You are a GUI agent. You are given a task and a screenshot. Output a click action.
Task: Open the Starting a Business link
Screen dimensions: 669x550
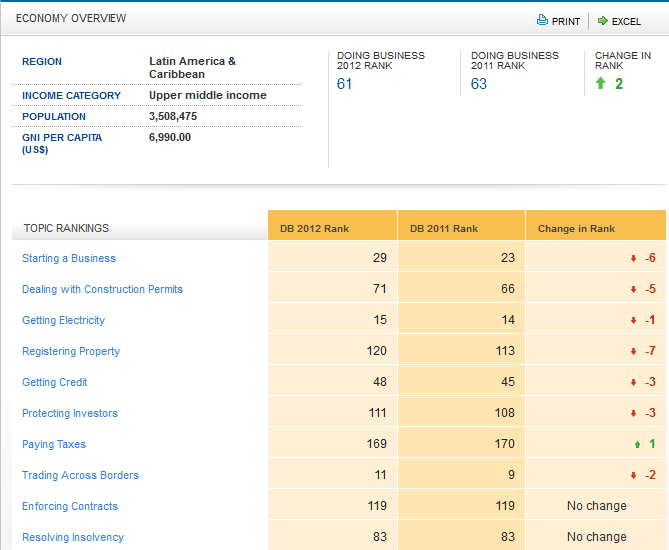[69, 258]
